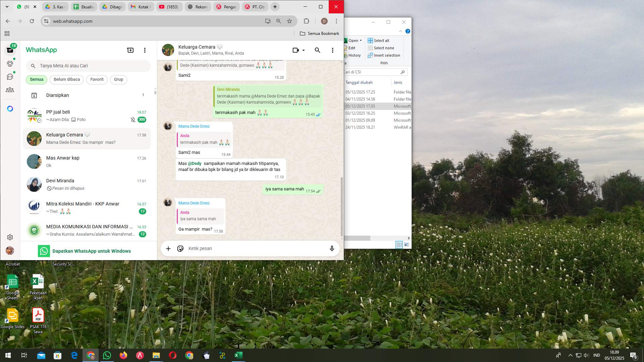Open the three-dot menu in chat header
This screenshot has width=644, height=362.
pos(332,50)
